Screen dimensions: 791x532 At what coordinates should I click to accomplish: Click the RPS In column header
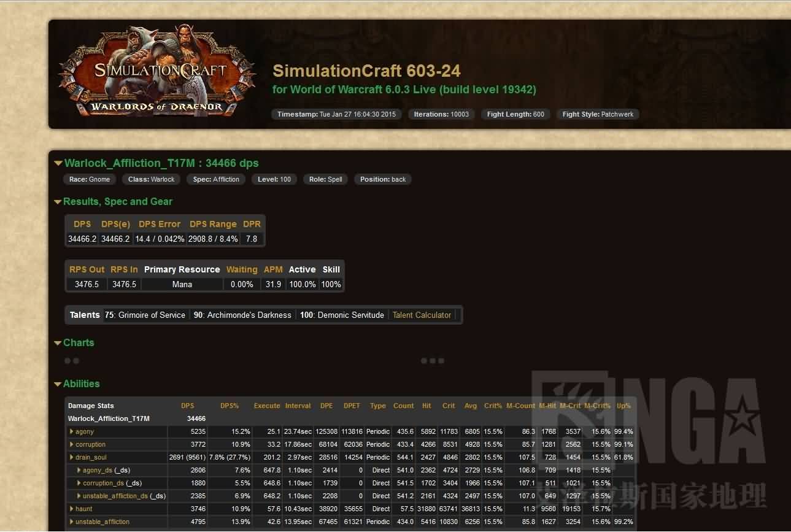(124, 269)
